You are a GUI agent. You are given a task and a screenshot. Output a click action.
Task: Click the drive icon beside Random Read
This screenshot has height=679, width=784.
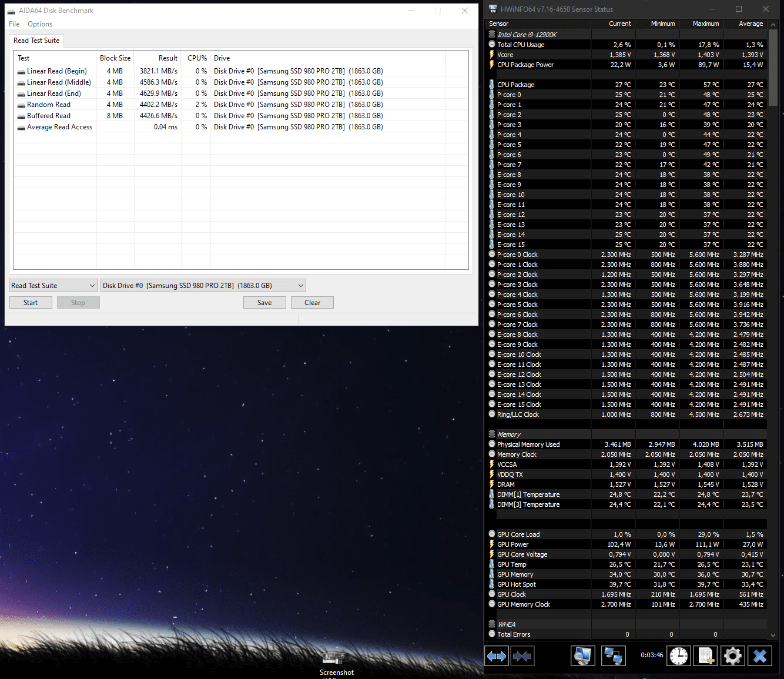(21, 105)
